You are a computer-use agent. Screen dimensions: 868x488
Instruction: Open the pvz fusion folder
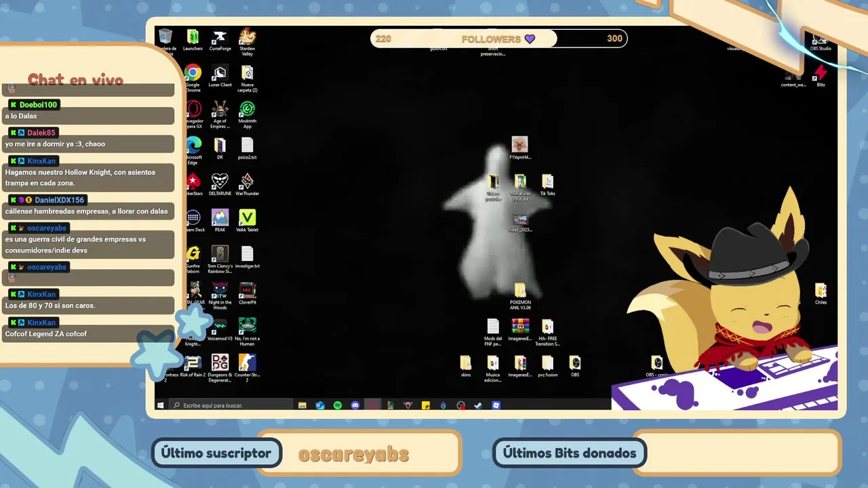coord(547,366)
